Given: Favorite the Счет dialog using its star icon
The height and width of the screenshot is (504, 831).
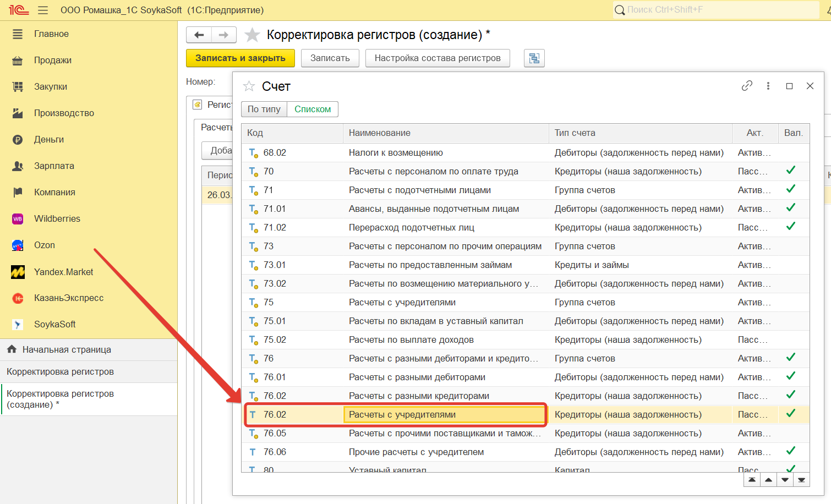Looking at the screenshot, I should click(249, 86).
